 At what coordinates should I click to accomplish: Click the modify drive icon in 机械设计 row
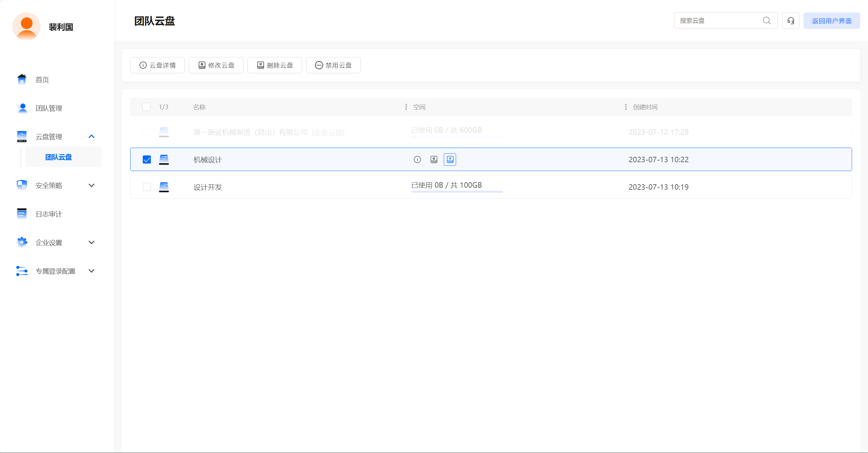click(x=434, y=159)
